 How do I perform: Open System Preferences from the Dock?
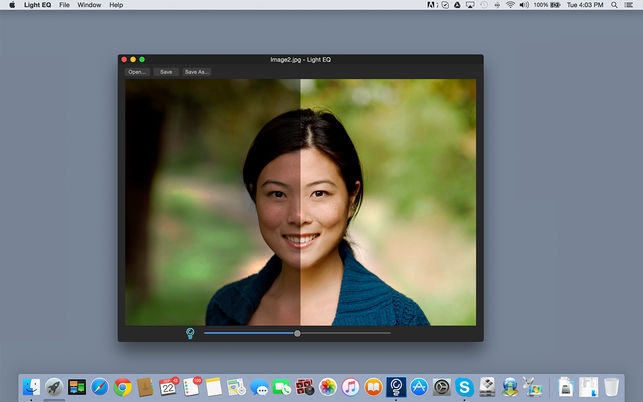[441, 387]
